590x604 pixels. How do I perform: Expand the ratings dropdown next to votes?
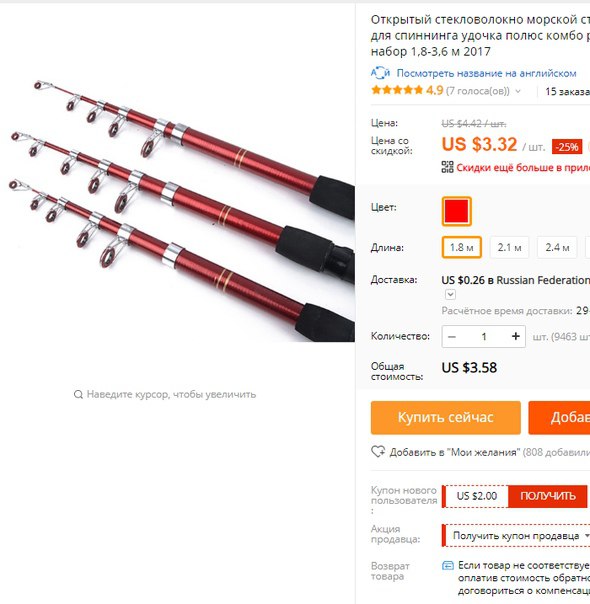tap(518, 91)
